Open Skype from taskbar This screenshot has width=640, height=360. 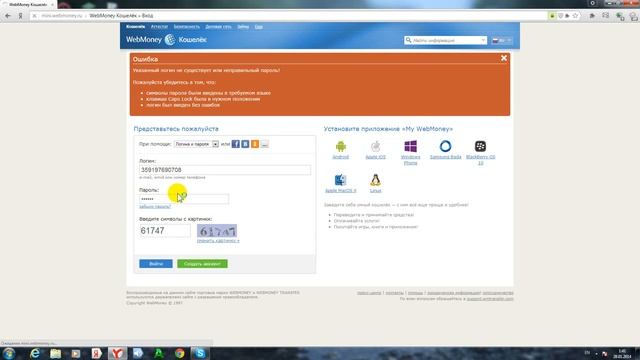click(200, 353)
